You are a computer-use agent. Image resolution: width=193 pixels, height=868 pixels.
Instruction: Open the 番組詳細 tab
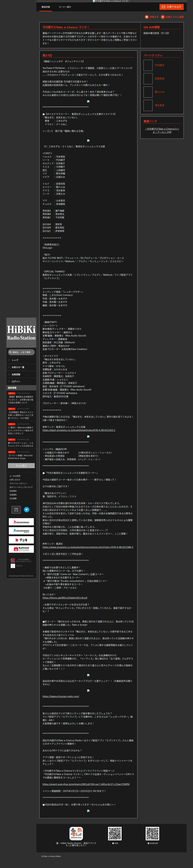tap(46, 7)
